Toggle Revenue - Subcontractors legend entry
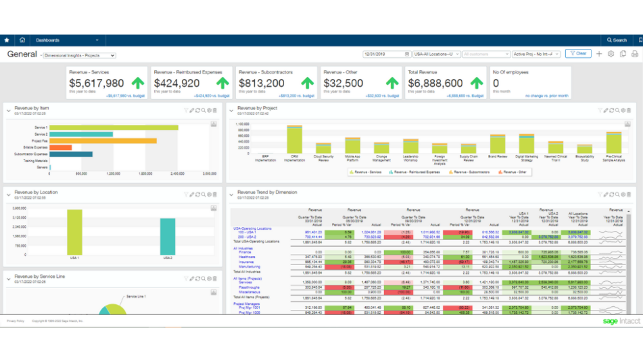The width and height of the screenshot is (643, 364). [469, 172]
